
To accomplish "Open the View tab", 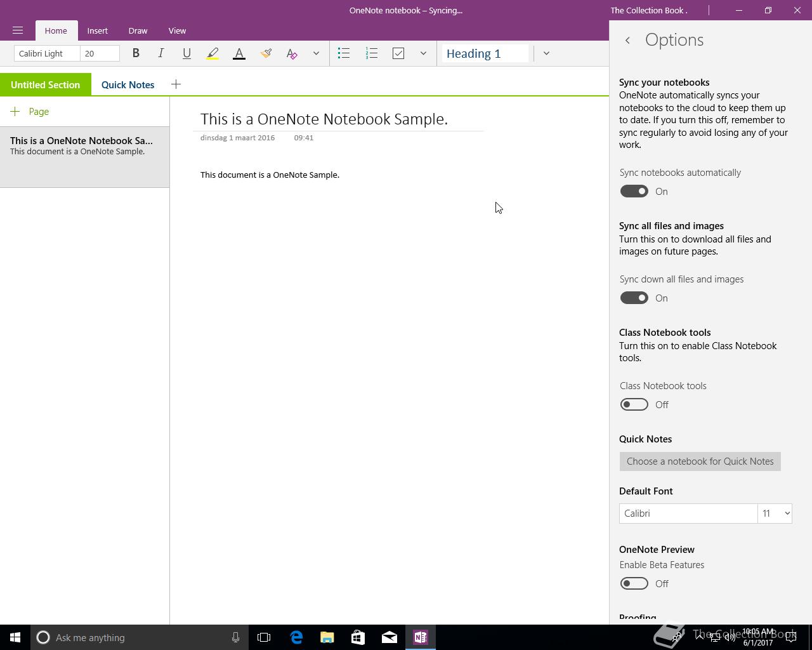I will coord(177,30).
